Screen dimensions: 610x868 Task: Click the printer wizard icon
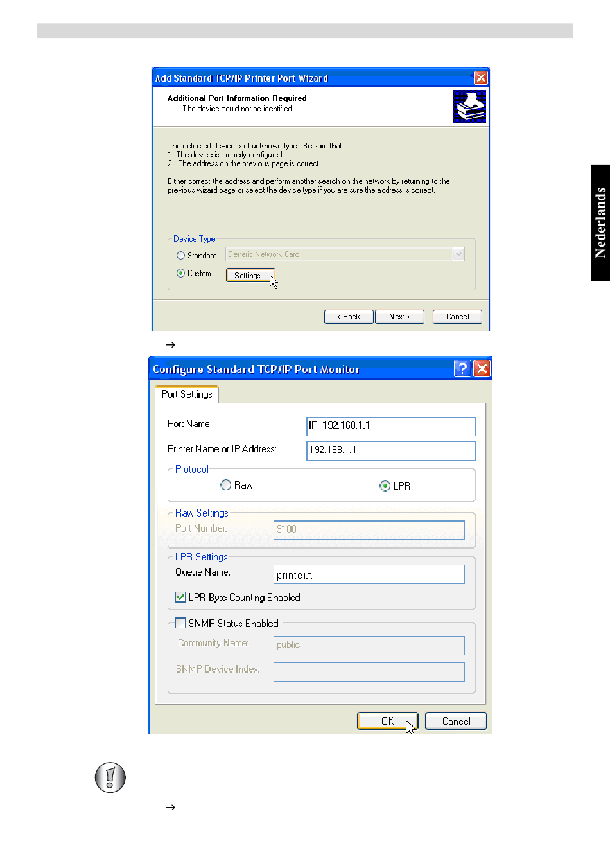(x=469, y=107)
